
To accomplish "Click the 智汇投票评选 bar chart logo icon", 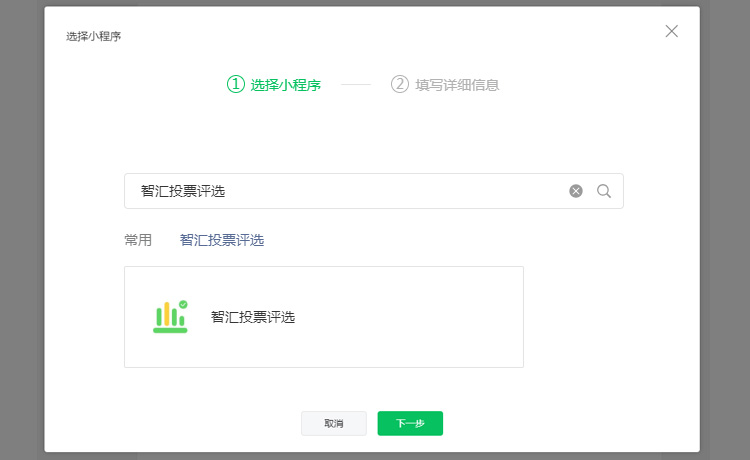I will point(170,317).
